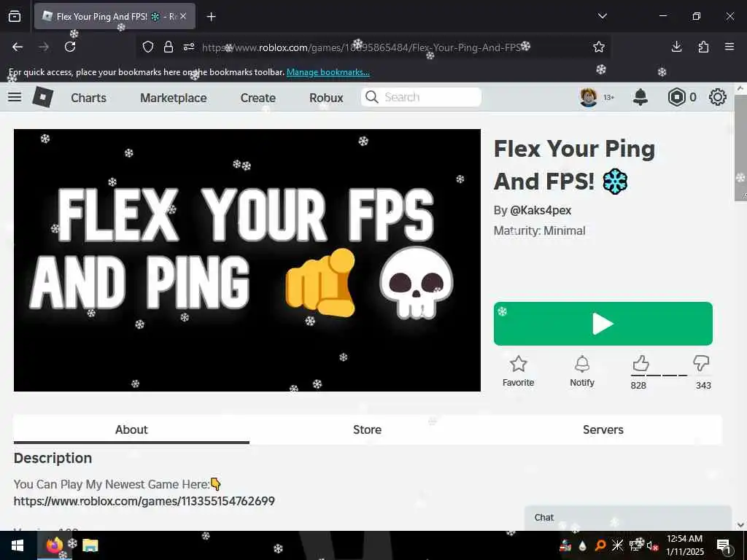
Task: Open Roblox hamburger navigation menu
Action: 15,97
